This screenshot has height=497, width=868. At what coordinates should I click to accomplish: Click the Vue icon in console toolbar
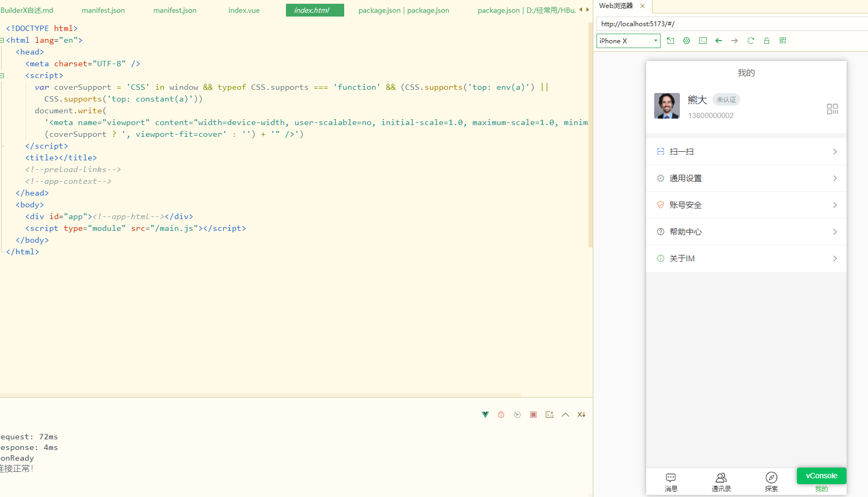(485, 415)
